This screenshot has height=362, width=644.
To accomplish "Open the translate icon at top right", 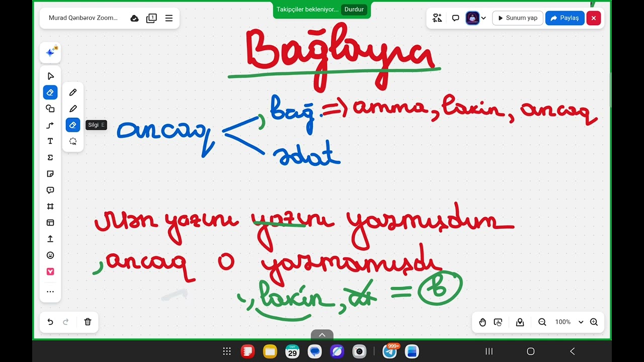I will point(437,18).
